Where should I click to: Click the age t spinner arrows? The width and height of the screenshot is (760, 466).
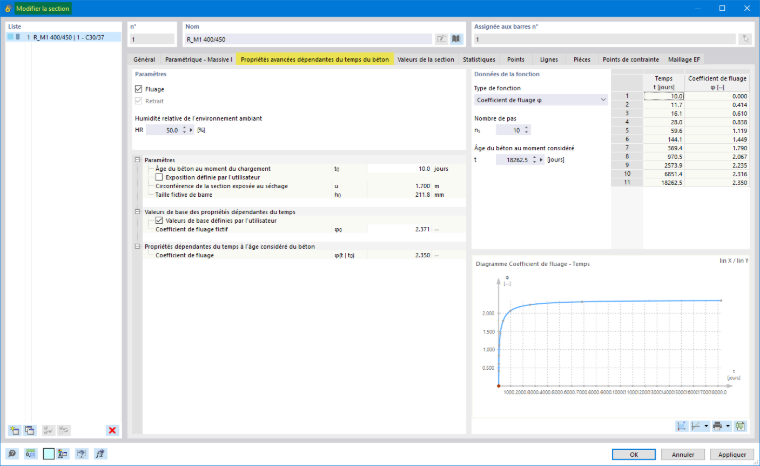tap(534, 160)
